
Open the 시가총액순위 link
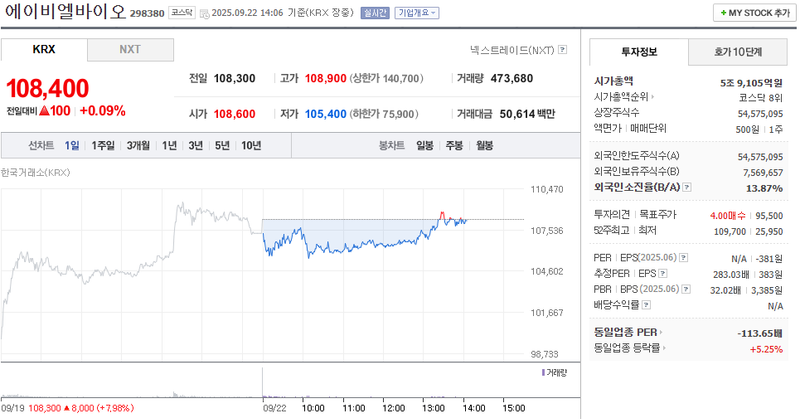coord(623,96)
